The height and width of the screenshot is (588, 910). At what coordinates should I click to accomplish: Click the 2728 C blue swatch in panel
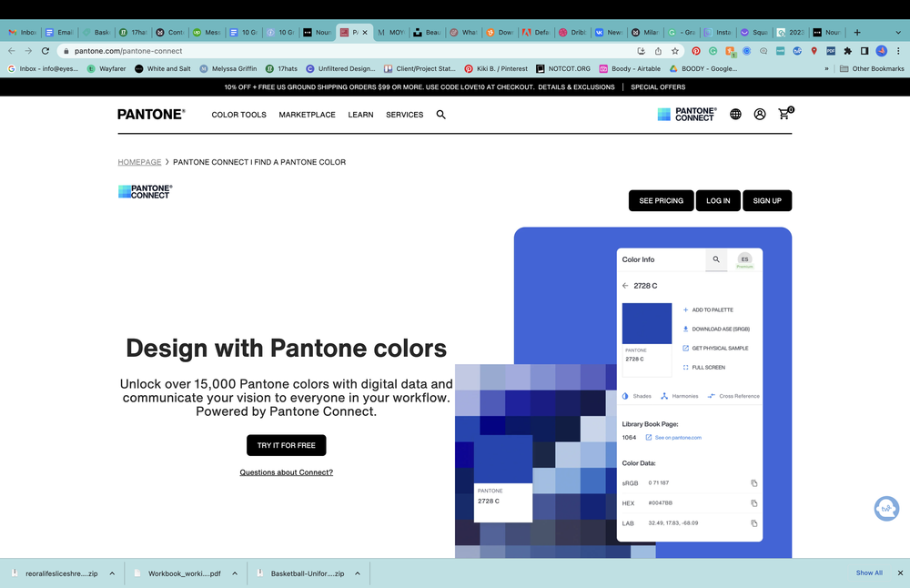point(646,323)
